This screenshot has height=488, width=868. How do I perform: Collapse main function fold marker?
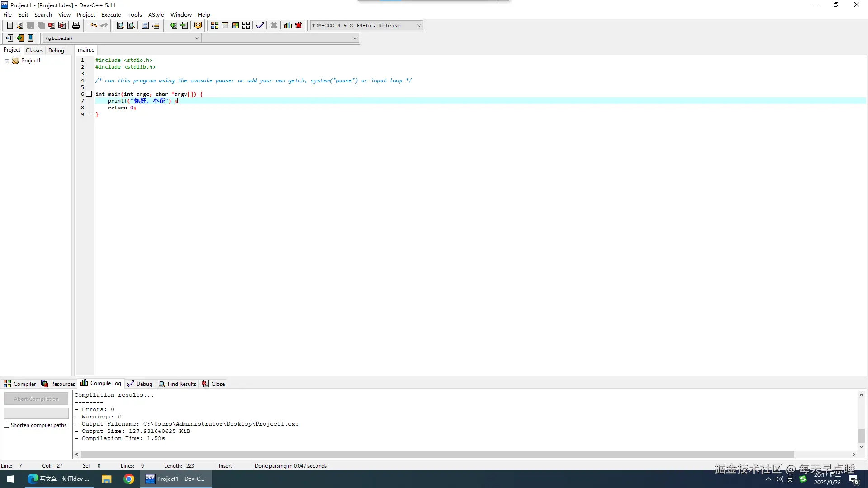tap(89, 94)
